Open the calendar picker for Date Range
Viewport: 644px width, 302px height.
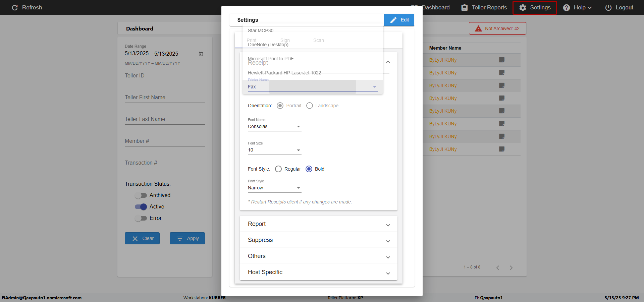pyautogui.click(x=201, y=54)
